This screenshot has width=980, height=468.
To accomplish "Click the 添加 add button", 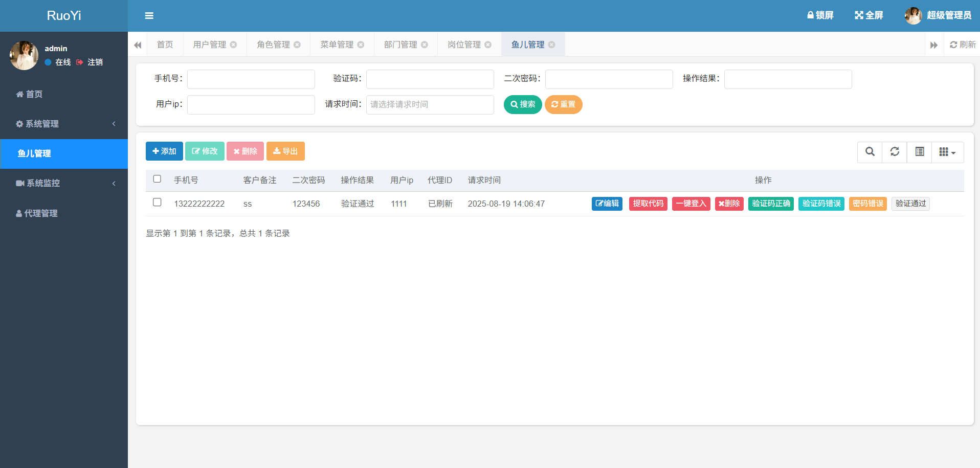I will [x=164, y=151].
